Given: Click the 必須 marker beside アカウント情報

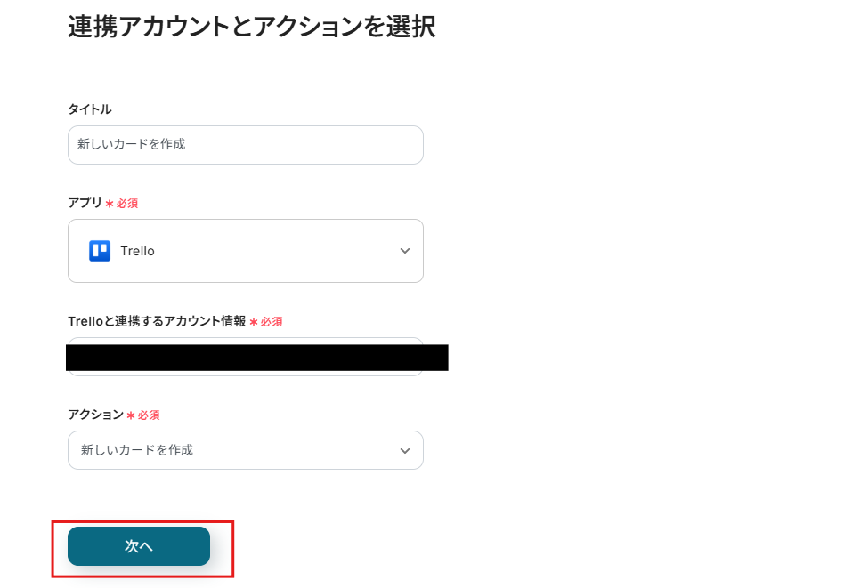Looking at the screenshot, I should (272, 322).
